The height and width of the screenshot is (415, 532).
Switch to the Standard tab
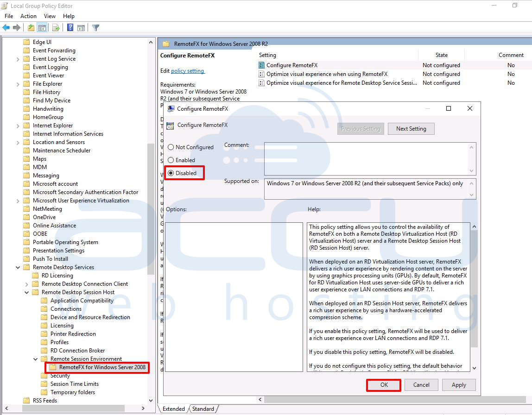coord(203,409)
